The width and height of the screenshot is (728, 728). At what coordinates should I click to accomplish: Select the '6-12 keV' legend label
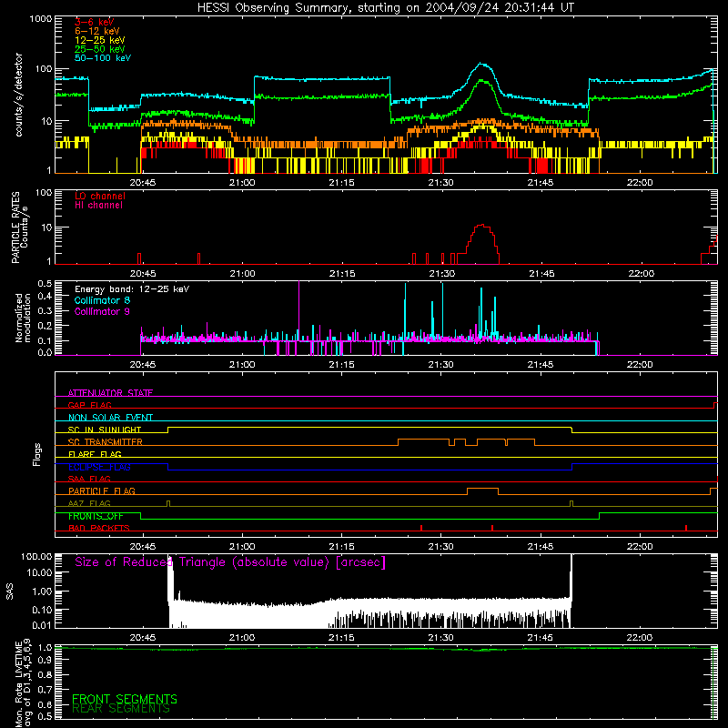click(x=97, y=31)
